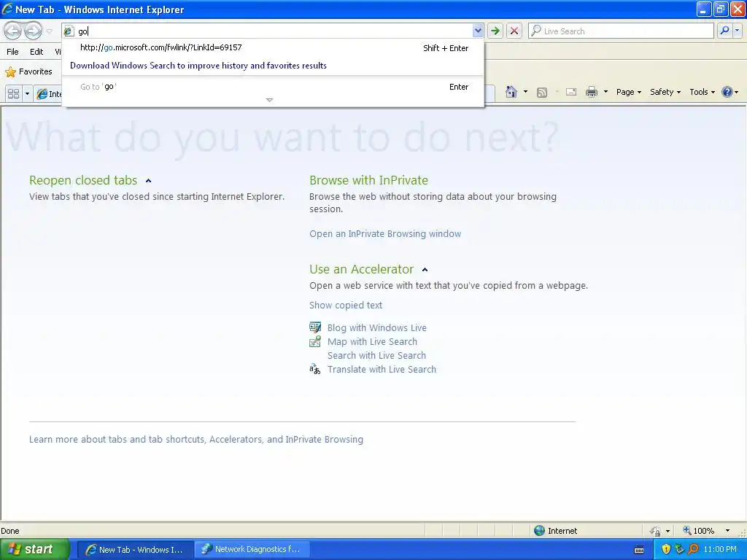Click the Windows Start button

[x=34, y=549]
